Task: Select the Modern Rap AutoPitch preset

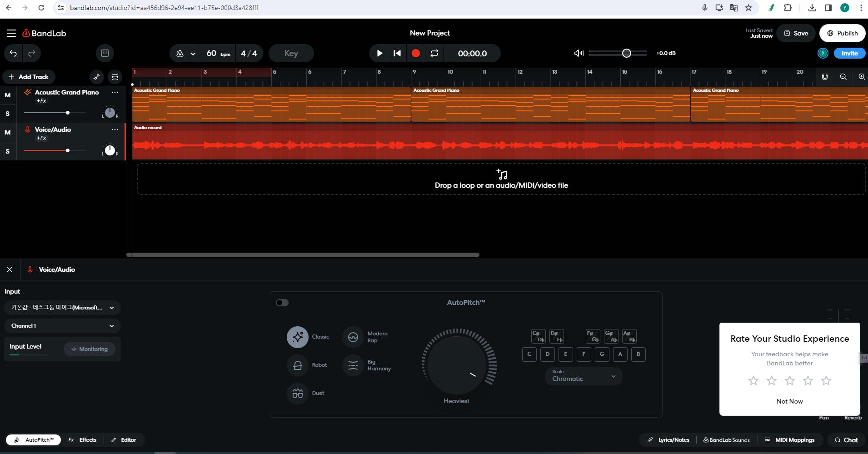Action: click(x=353, y=337)
